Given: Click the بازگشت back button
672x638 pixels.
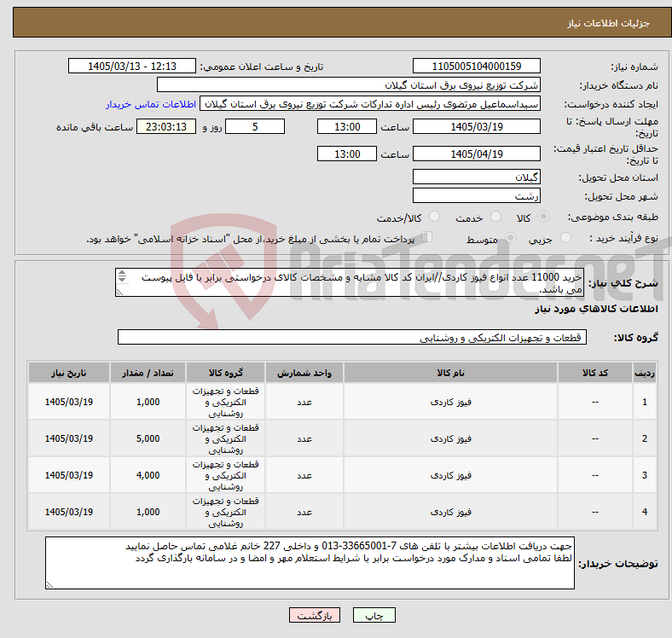Looking at the screenshot, I should pyautogui.click(x=315, y=615).
